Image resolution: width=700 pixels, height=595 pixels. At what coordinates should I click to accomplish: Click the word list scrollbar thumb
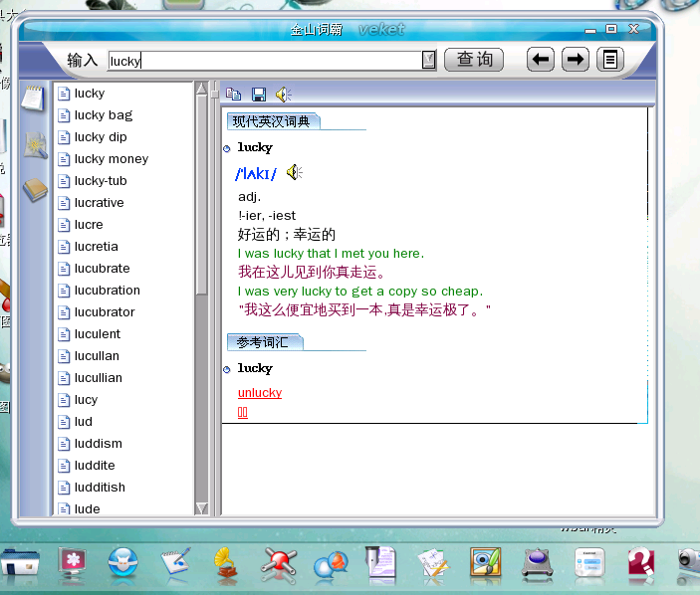pos(202,195)
